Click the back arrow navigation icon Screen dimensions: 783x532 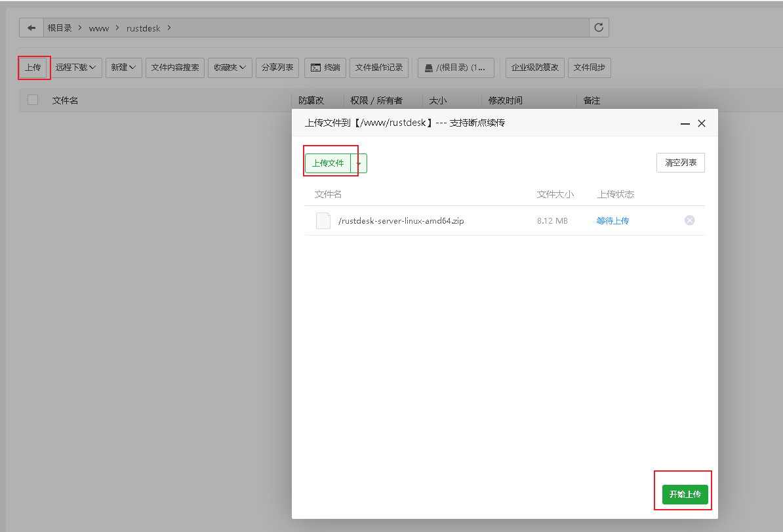(x=31, y=28)
